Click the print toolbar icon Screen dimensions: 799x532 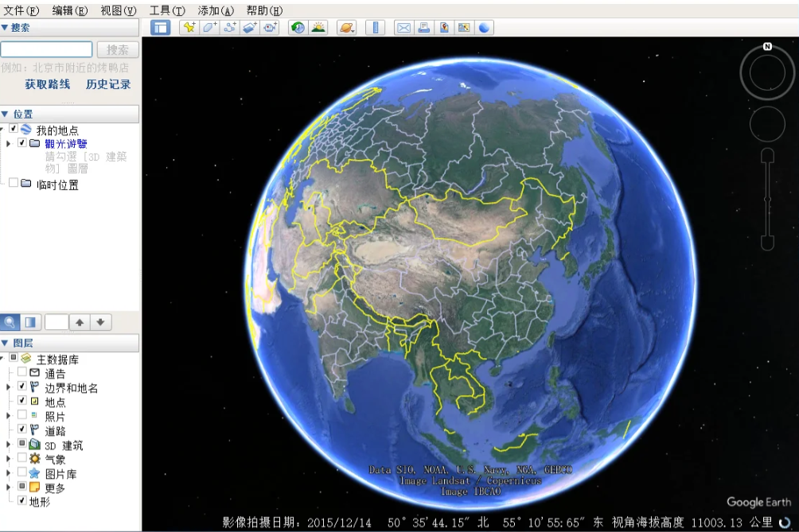(424, 28)
